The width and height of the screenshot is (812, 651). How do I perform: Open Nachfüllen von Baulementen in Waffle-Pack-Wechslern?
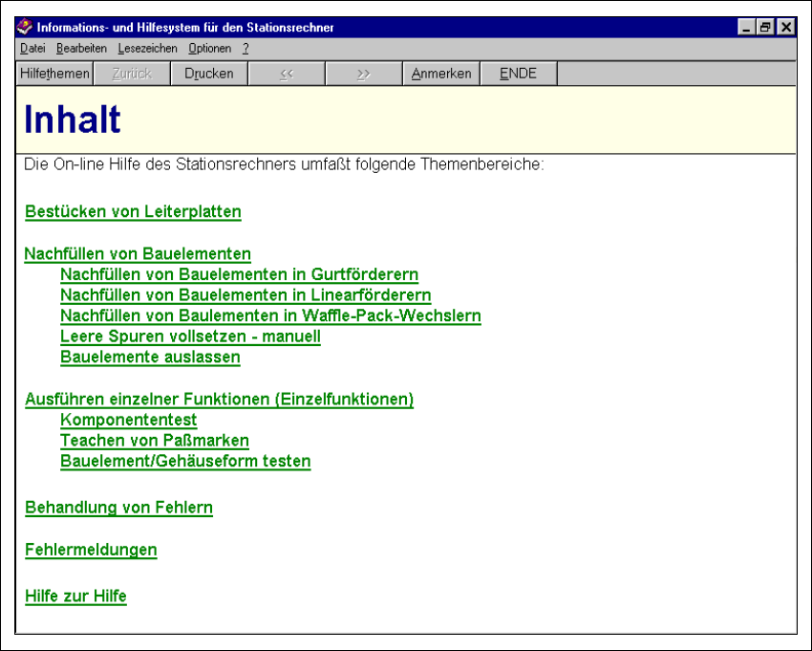(271, 316)
